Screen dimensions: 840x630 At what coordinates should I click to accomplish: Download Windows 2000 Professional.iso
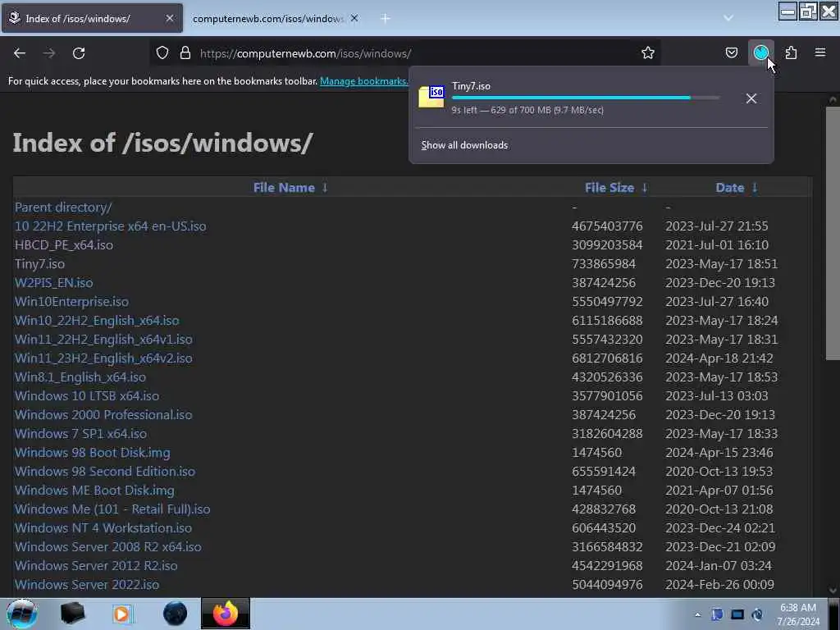103,414
